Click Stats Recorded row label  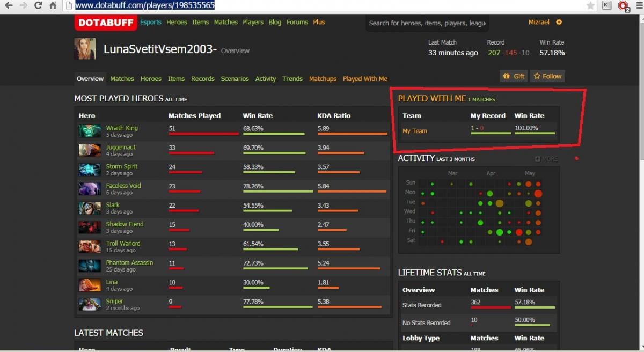(x=422, y=305)
